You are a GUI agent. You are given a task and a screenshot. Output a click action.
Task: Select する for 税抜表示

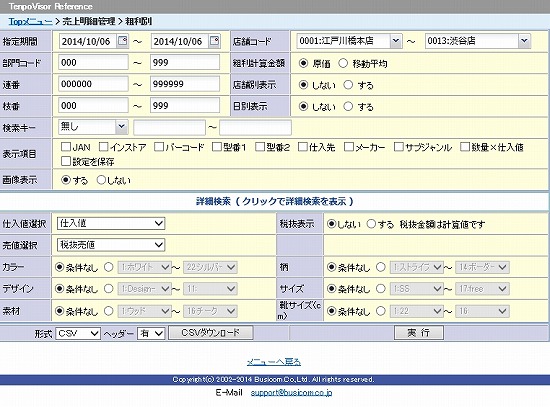pos(371,224)
